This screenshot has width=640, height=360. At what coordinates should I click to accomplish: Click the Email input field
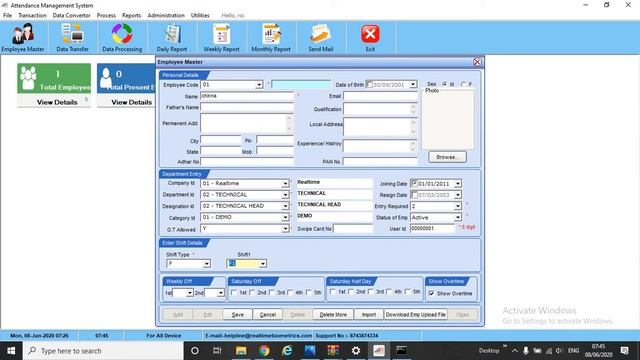(x=380, y=96)
